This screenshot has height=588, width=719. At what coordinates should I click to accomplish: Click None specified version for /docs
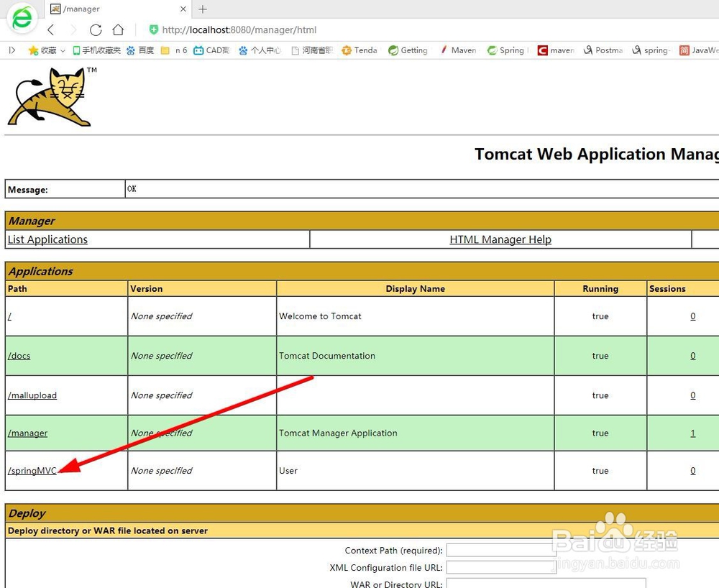pos(161,356)
